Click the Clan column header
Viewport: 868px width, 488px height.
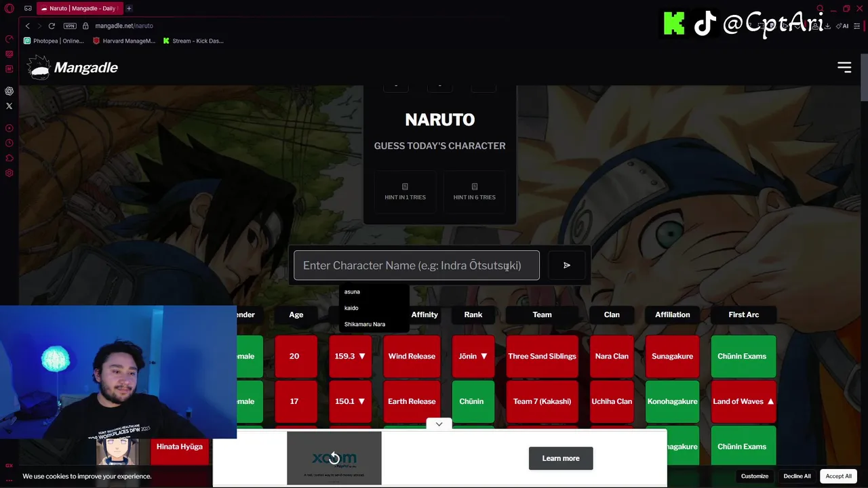pyautogui.click(x=612, y=314)
